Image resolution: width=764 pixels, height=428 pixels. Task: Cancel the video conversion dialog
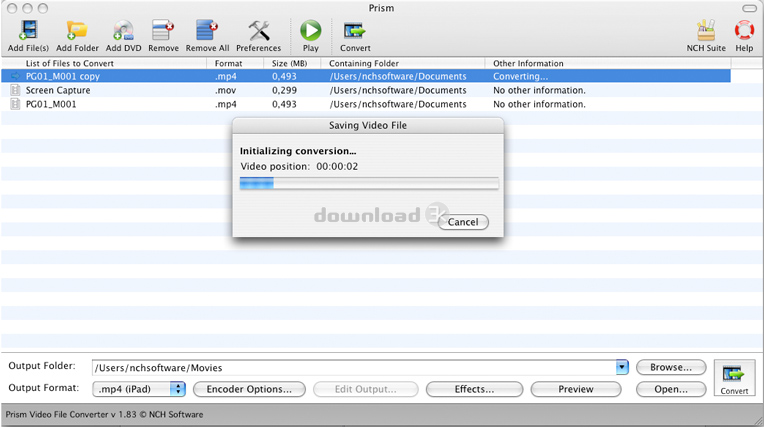463,222
